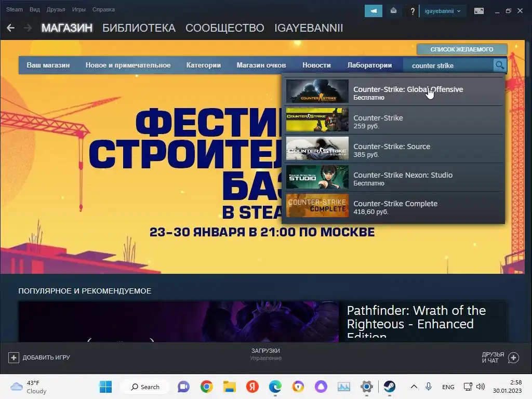This screenshot has width=532, height=399.
Task: Open the Лаборатории link
Action: pyautogui.click(x=369, y=65)
